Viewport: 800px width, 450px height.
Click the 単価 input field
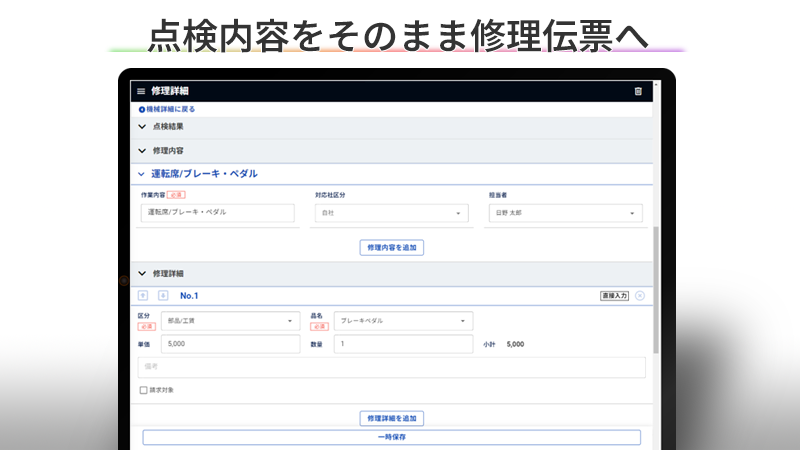tap(230, 344)
